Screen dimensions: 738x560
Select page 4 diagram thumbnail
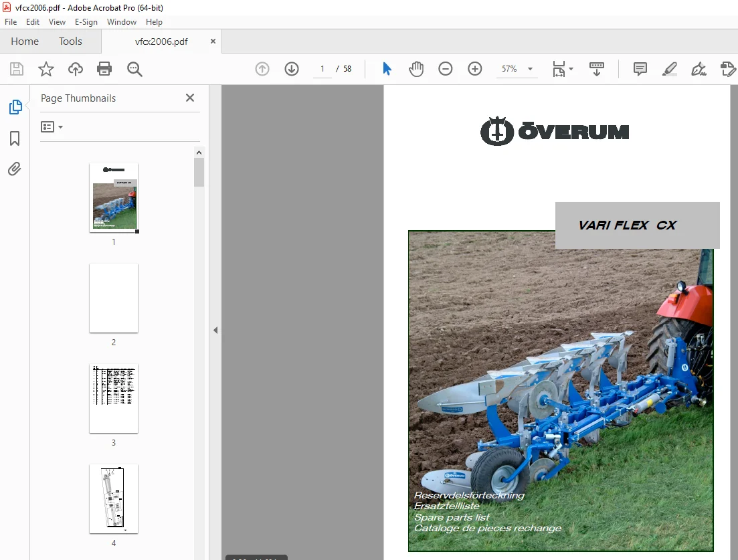click(114, 499)
